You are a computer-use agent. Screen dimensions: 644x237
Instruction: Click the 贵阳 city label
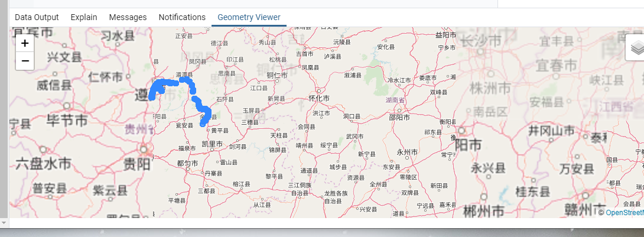coord(136,164)
